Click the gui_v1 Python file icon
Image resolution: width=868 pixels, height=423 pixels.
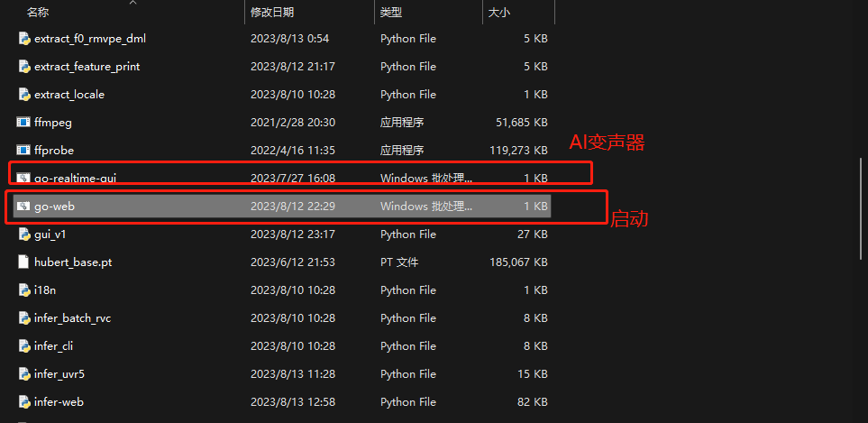(x=23, y=234)
